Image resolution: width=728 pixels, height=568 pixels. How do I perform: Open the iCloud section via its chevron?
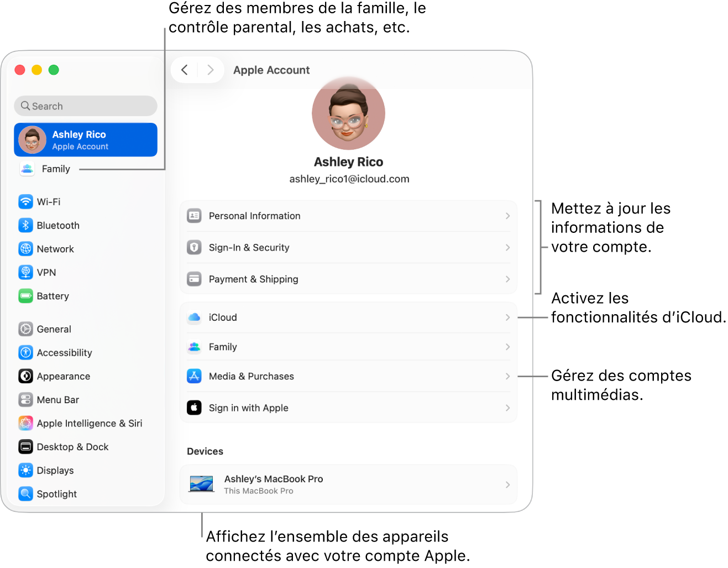[x=507, y=317]
